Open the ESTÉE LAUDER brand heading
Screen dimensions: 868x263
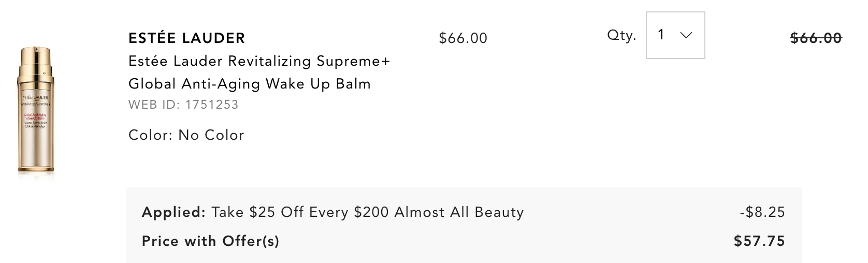coord(187,38)
